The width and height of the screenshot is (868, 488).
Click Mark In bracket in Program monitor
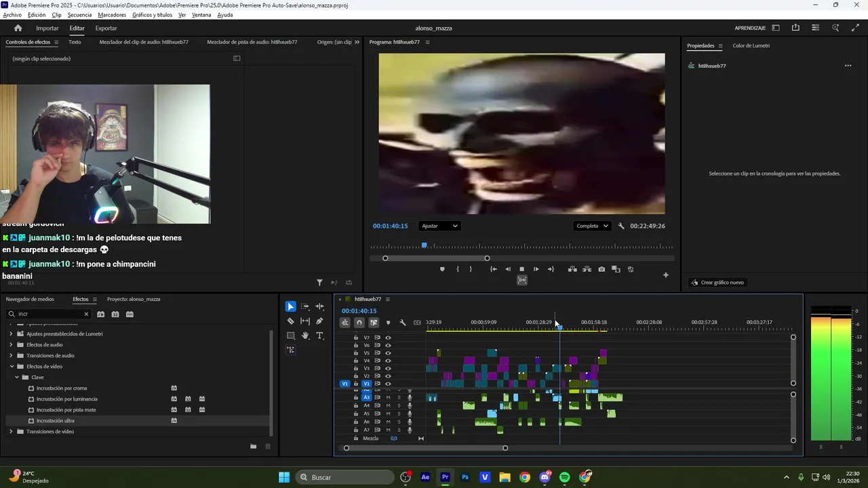click(x=458, y=269)
